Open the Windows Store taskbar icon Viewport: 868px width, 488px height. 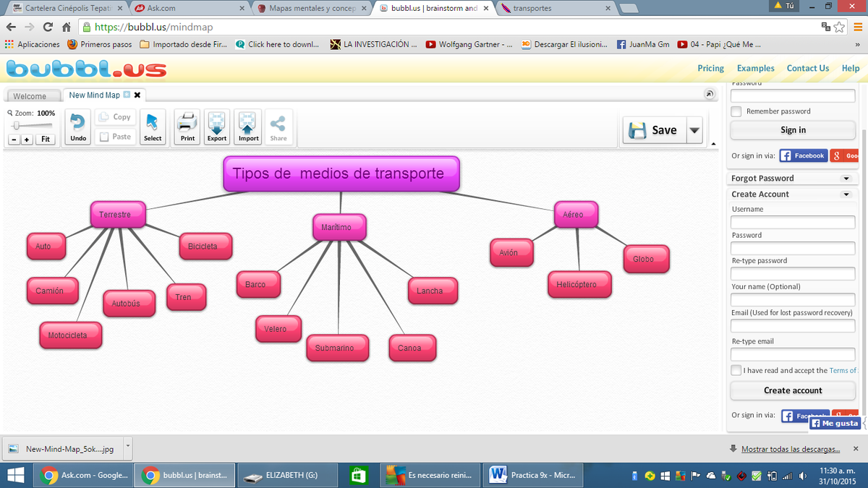click(358, 475)
